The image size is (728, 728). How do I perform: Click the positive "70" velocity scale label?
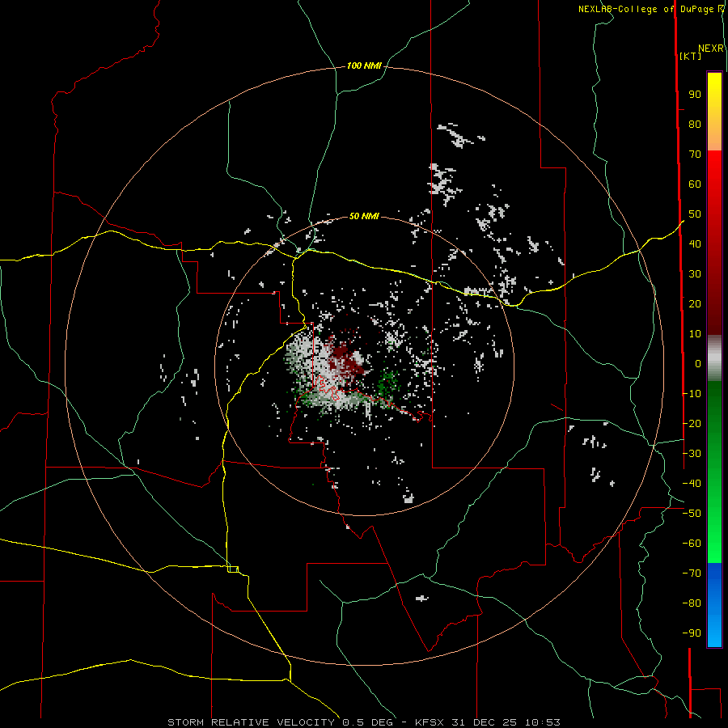point(695,154)
